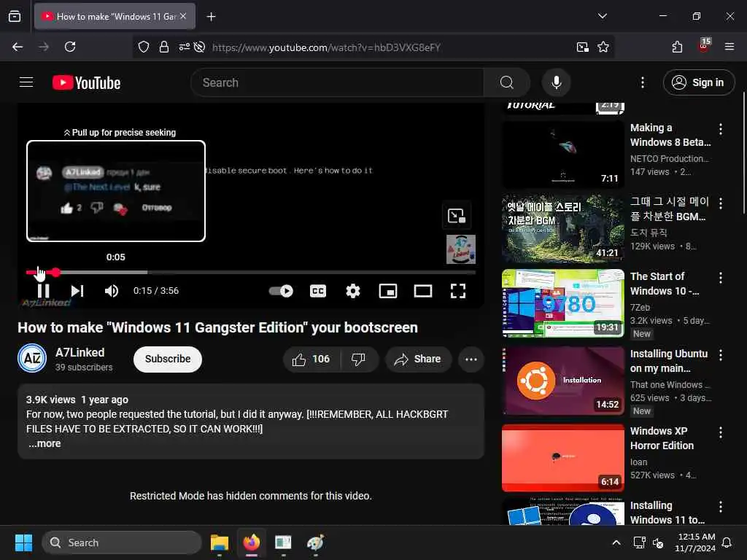Open menu for Korean BGM video
Image resolution: width=747 pixels, height=560 pixels.
tap(720, 203)
